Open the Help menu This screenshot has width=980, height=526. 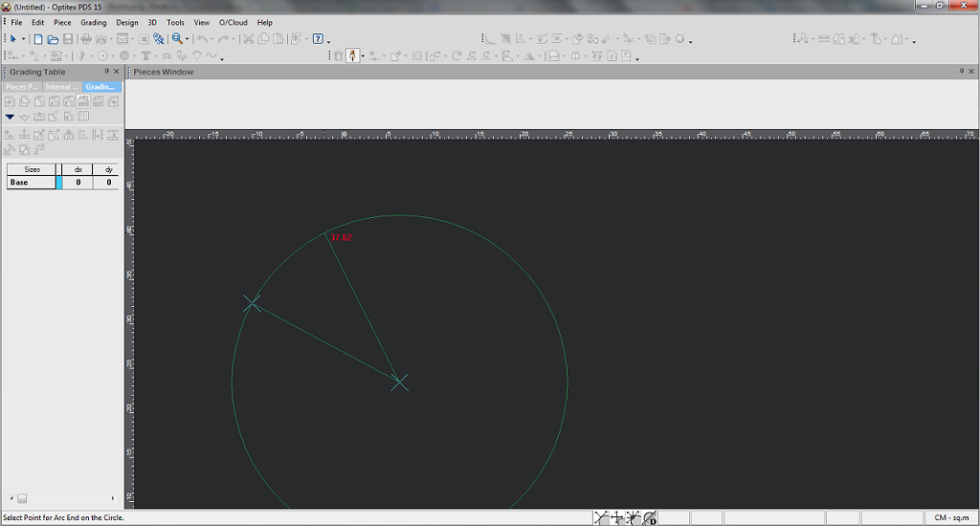click(x=265, y=23)
